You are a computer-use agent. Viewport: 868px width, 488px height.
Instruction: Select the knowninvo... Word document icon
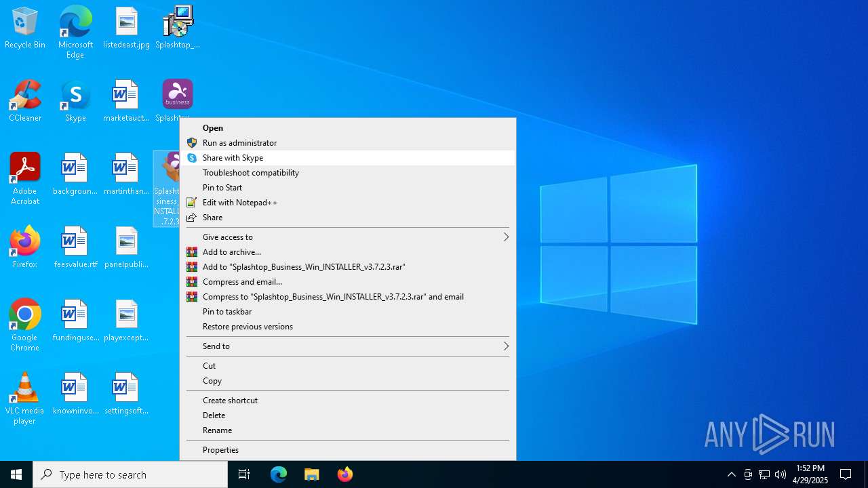pos(75,394)
